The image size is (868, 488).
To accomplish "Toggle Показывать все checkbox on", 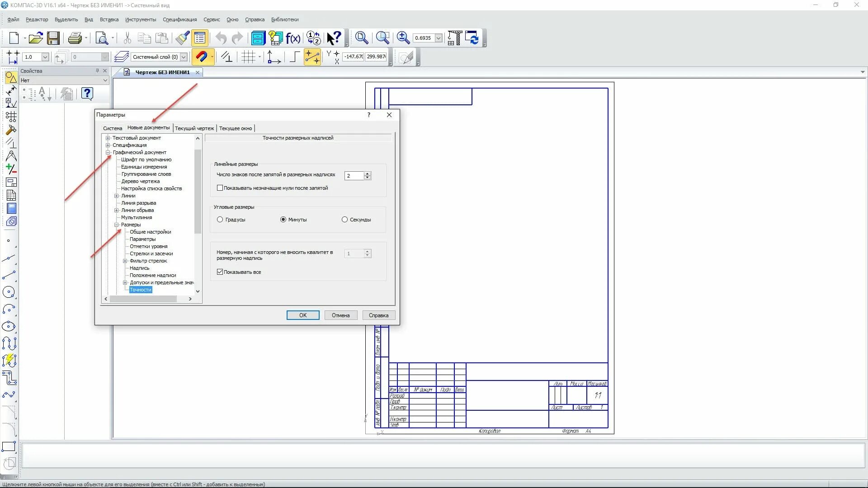I will (x=220, y=272).
